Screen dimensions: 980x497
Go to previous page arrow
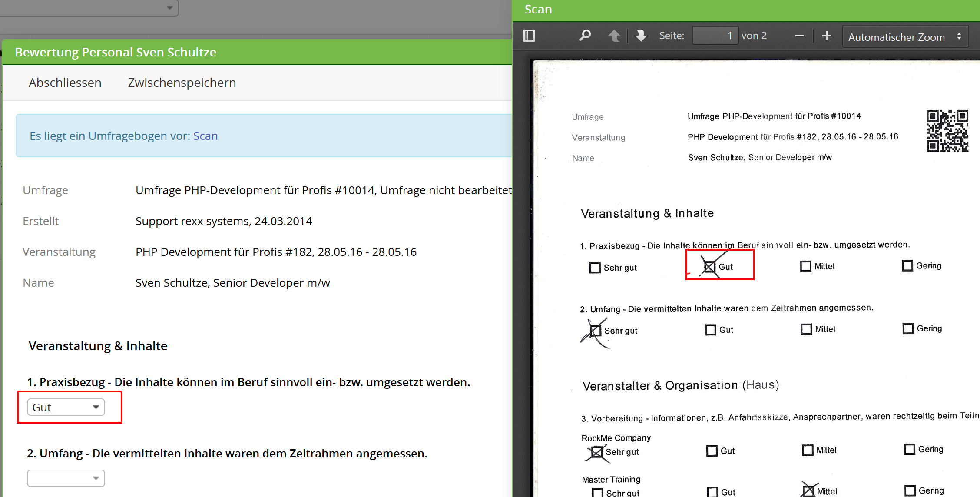pos(614,36)
